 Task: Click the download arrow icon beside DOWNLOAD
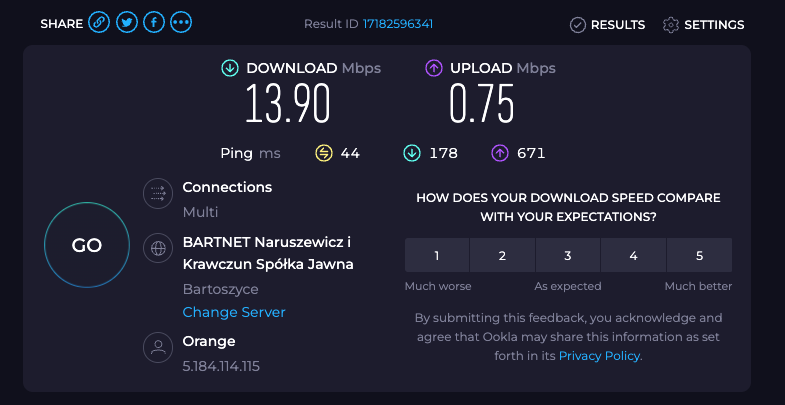[x=230, y=68]
